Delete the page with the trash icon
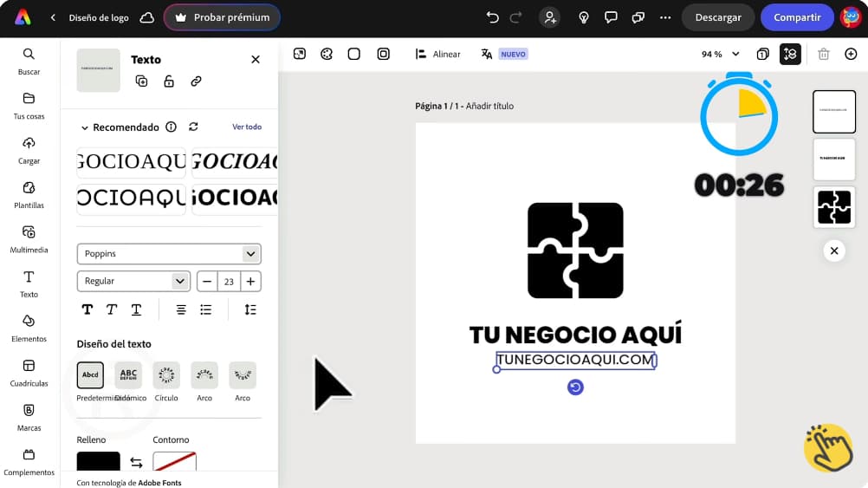Viewport: 868px width, 488px height. tap(824, 54)
